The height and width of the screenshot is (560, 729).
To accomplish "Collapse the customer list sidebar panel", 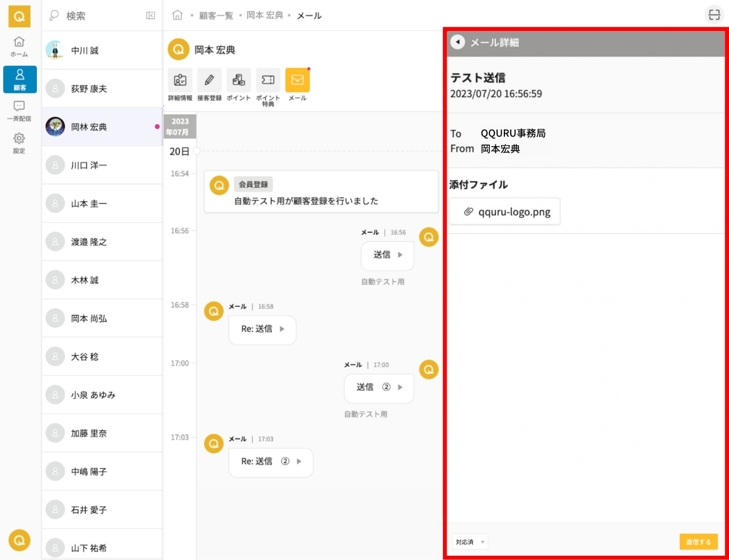I will click(x=150, y=15).
